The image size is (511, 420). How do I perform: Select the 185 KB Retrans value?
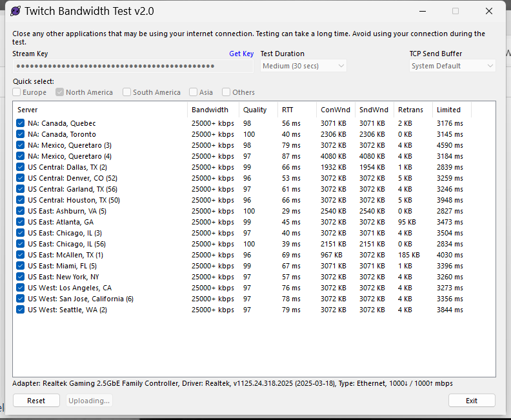(x=408, y=255)
